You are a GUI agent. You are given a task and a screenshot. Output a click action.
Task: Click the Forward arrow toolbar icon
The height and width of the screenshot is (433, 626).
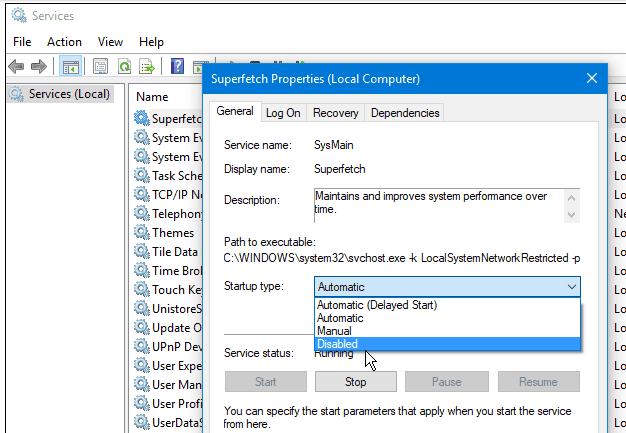(x=39, y=66)
